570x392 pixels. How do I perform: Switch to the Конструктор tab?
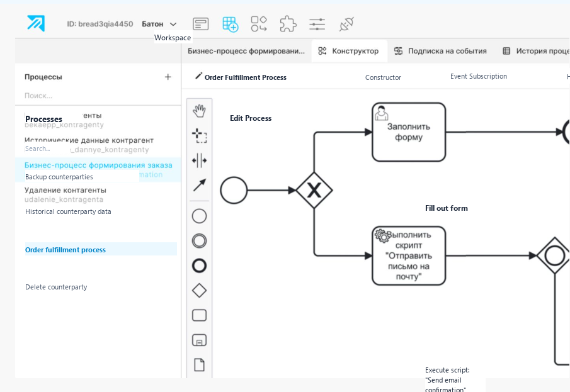(x=349, y=51)
